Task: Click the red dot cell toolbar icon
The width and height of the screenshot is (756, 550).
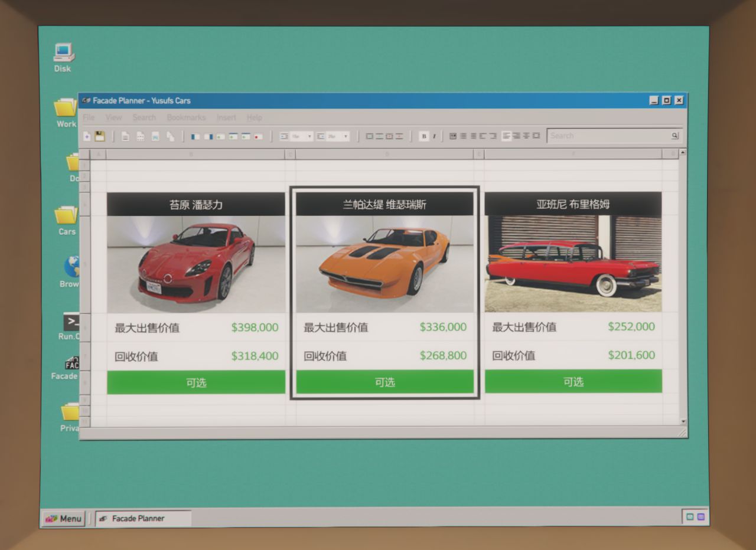Action: point(258,136)
